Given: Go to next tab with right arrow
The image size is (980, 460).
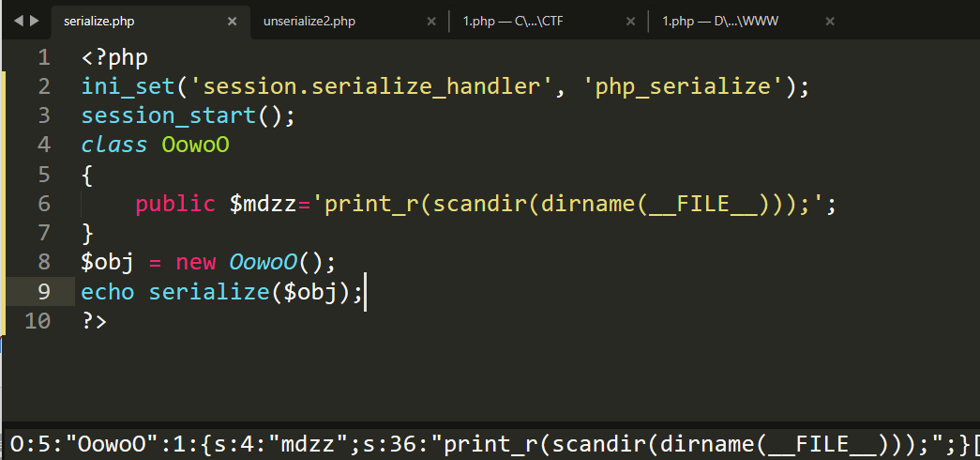Looking at the screenshot, I should pos(34,22).
